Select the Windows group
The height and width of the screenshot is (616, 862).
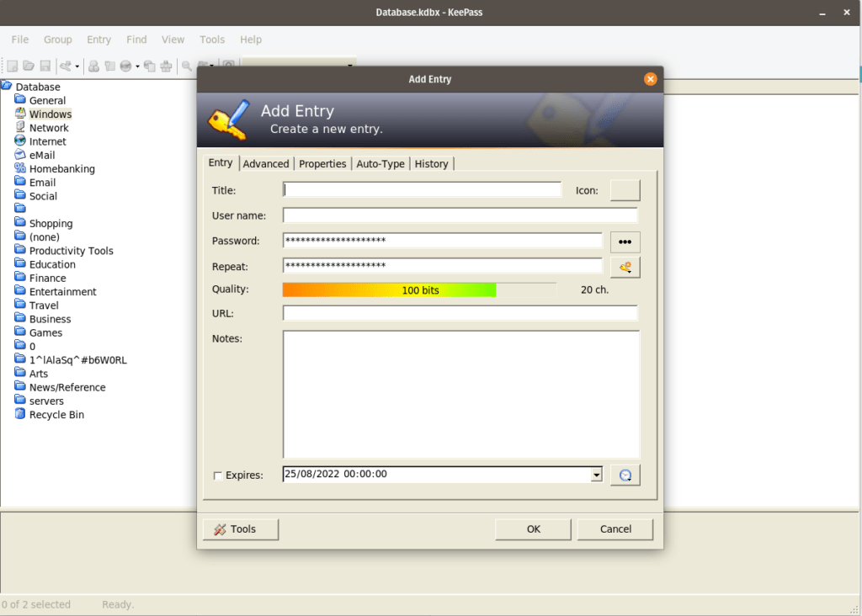click(x=50, y=114)
